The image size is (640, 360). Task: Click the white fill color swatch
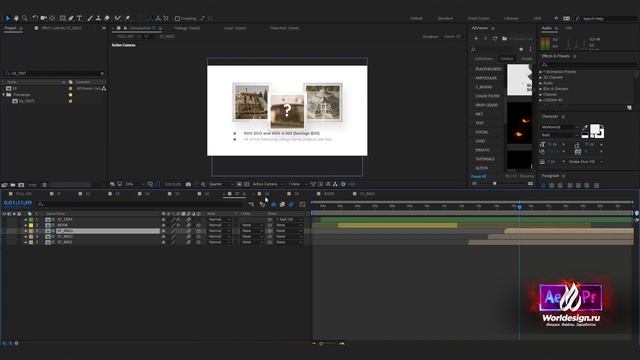tap(595, 129)
